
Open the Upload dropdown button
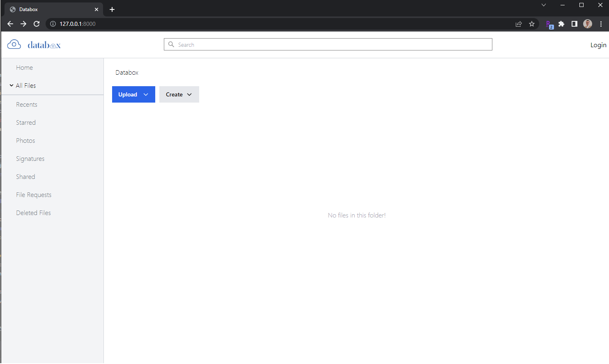133,94
